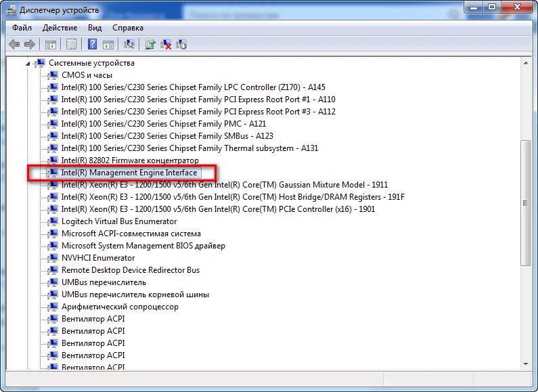Open help with the blue question mark icon

pos(92,44)
